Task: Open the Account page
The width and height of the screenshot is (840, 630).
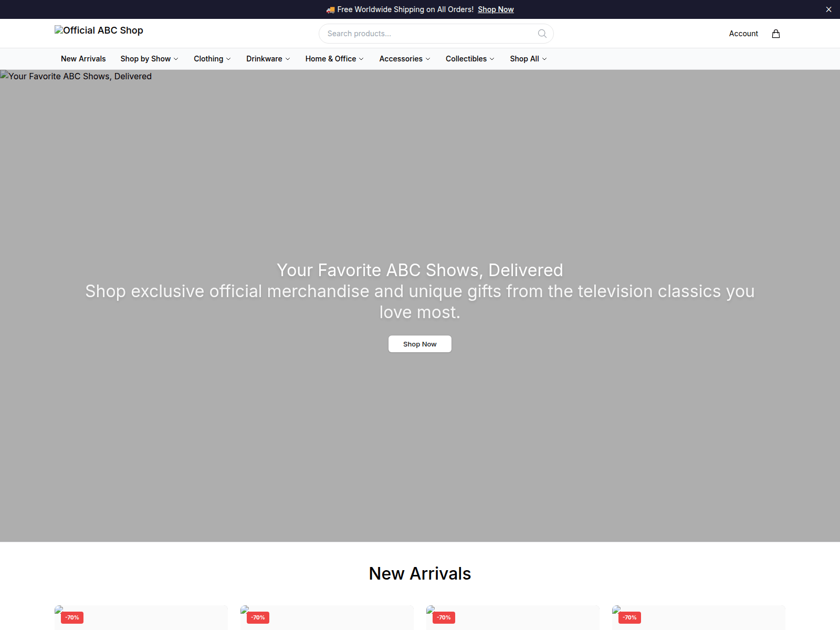Action: click(x=743, y=34)
